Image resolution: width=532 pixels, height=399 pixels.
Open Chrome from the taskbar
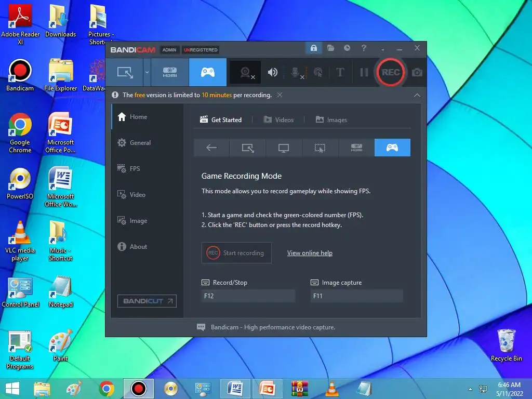point(106,389)
